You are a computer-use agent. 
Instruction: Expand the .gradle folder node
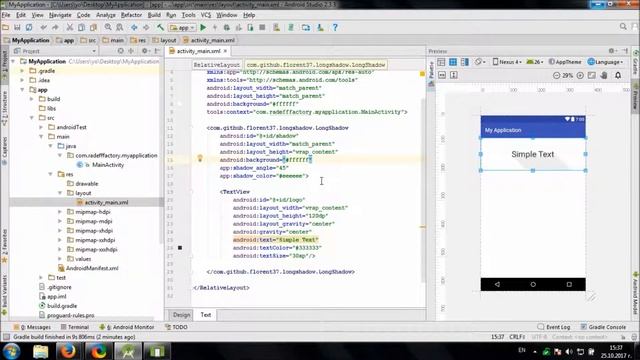22,71
